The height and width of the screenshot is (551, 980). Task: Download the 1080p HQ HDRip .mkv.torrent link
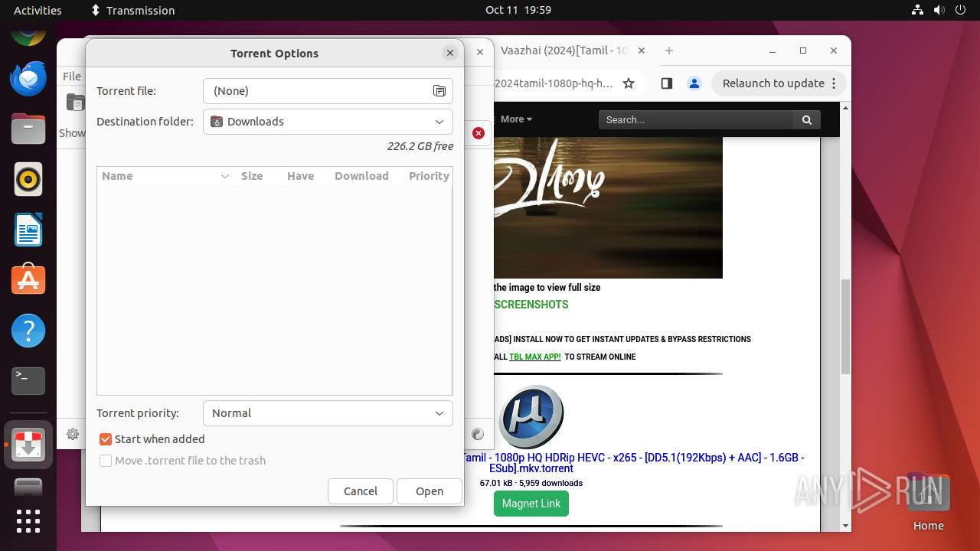click(x=632, y=463)
